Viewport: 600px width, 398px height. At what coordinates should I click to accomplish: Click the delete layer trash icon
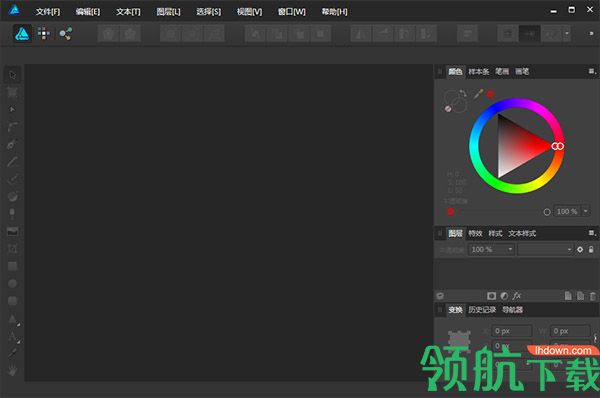(x=593, y=296)
